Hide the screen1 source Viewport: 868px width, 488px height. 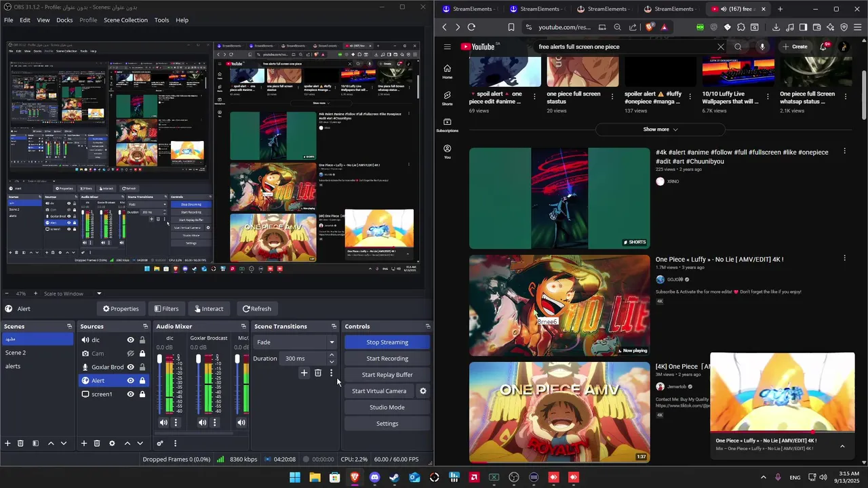click(x=130, y=394)
